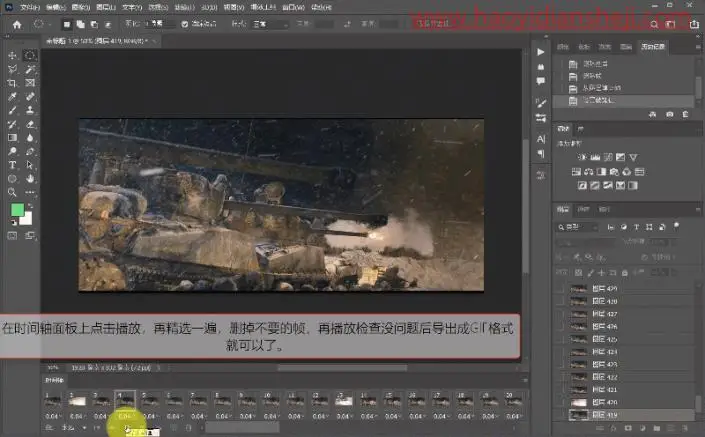Select the Elliptical Marquee tool
The width and height of the screenshot is (705, 437).
pyautogui.click(x=30, y=55)
